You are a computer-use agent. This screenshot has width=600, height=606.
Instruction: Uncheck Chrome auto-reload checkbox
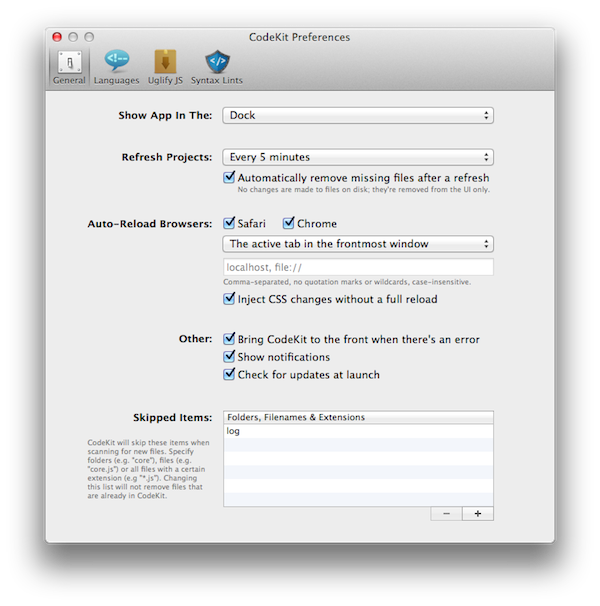pos(288,223)
